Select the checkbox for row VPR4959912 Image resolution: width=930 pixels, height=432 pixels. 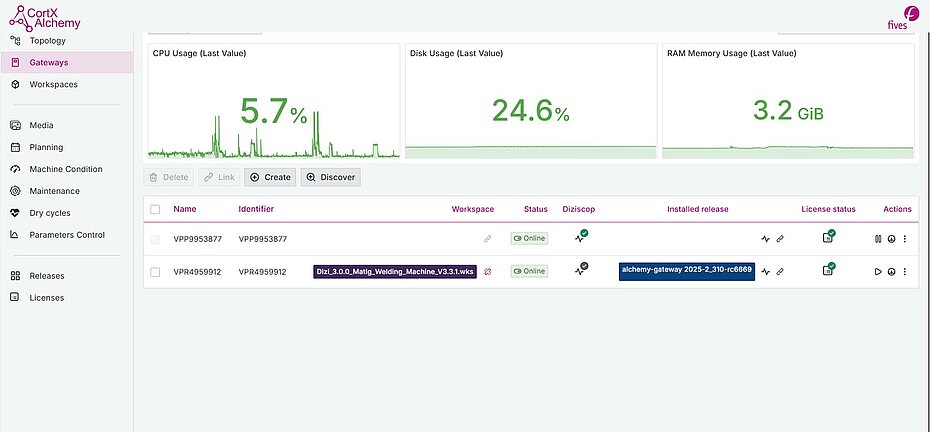click(155, 271)
